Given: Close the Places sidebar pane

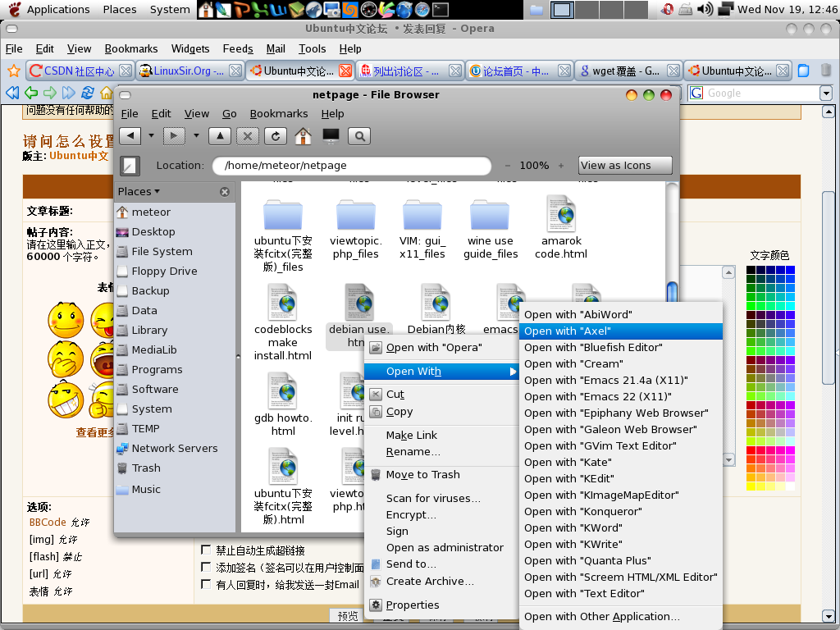Looking at the screenshot, I should click(225, 192).
